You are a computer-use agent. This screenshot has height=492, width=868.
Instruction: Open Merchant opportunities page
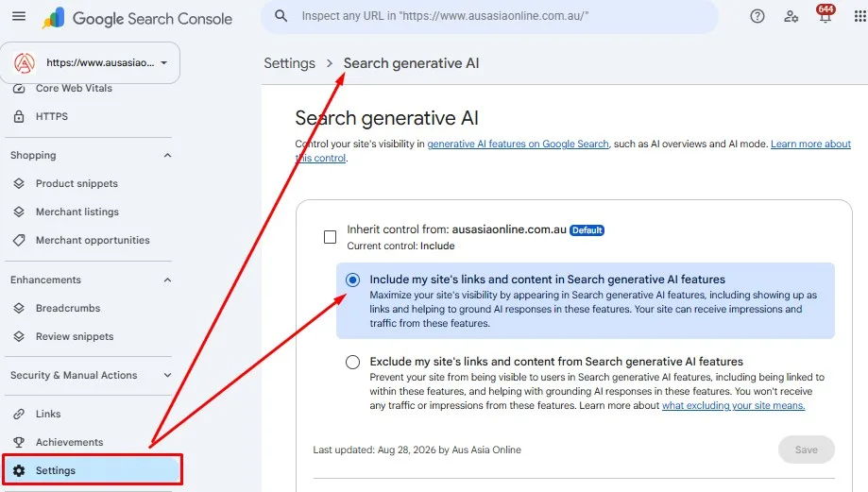click(91, 240)
